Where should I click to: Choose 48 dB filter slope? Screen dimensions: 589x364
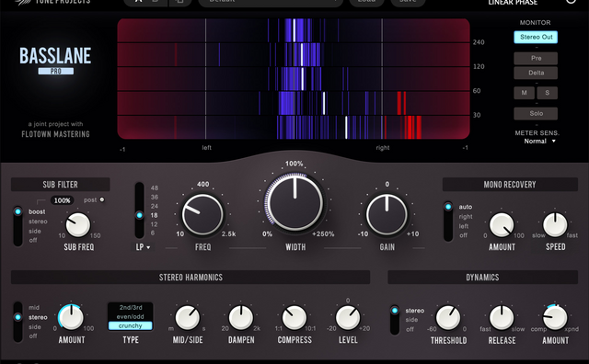click(x=155, y=188)
